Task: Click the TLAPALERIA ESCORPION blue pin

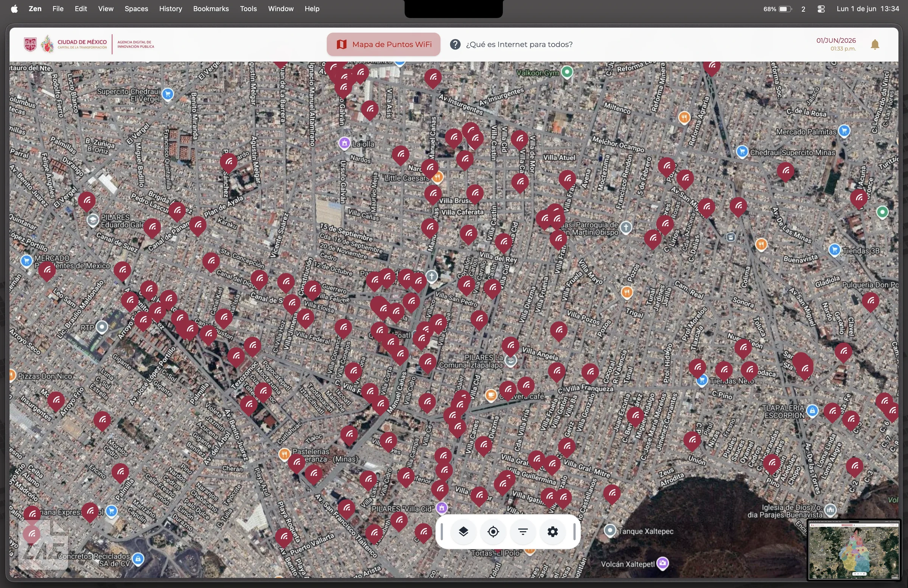Action: [x=812, y=411]
